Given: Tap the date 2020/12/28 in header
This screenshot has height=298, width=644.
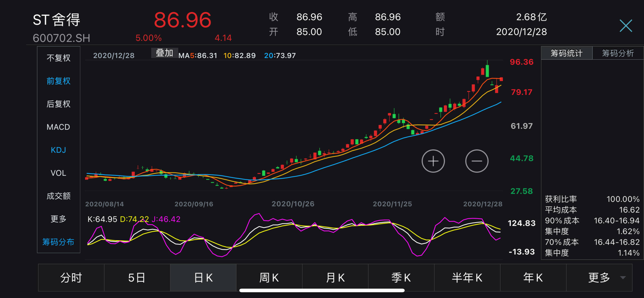Looking at the screenshot, I should [521, 32].
